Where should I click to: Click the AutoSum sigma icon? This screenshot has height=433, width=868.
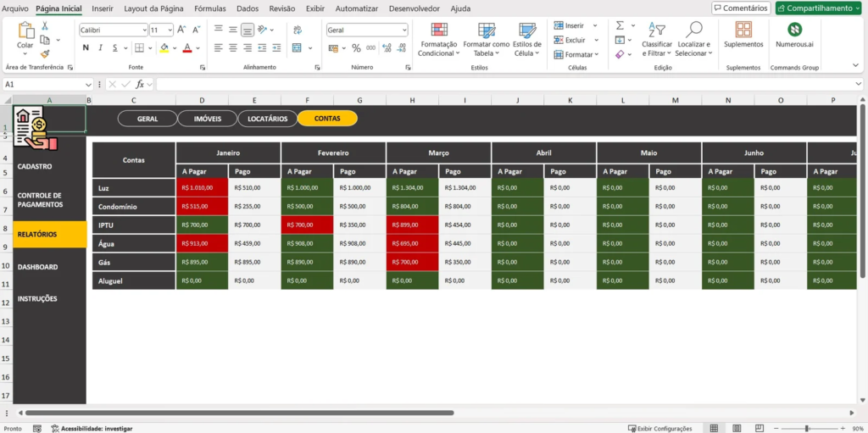620,25
